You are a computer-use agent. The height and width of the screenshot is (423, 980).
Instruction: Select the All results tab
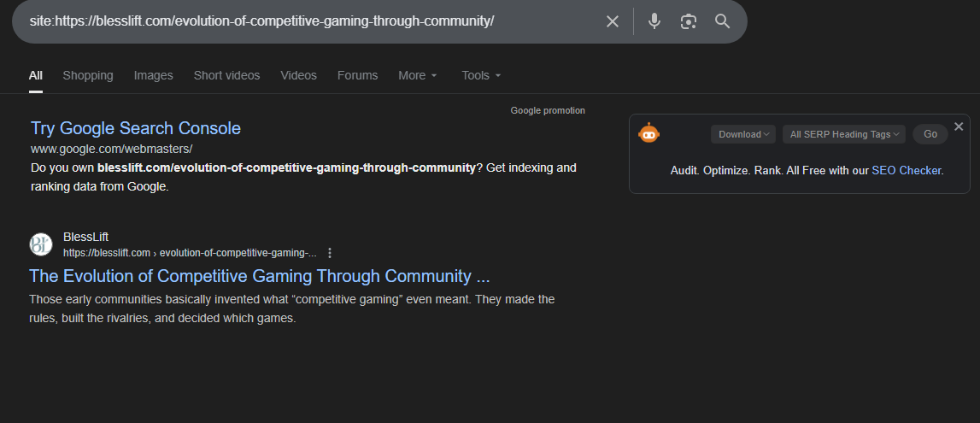36,75
